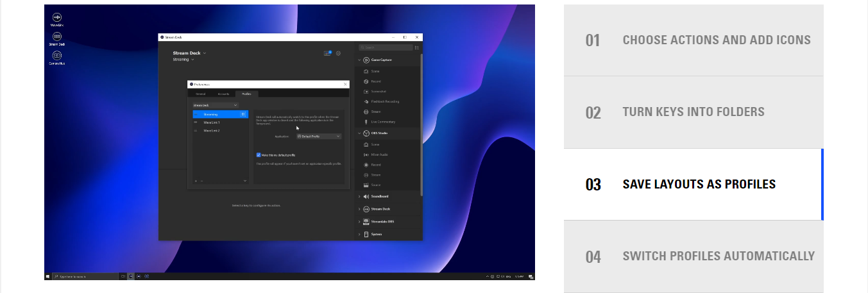Open the Stream Deck desktop shortcut

click(x=57, y=38)
